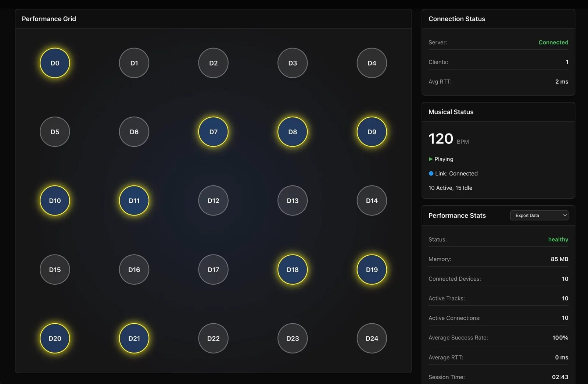Click the glowing D7 device circle
Screen dimensions: 588x384
[213, 132]
